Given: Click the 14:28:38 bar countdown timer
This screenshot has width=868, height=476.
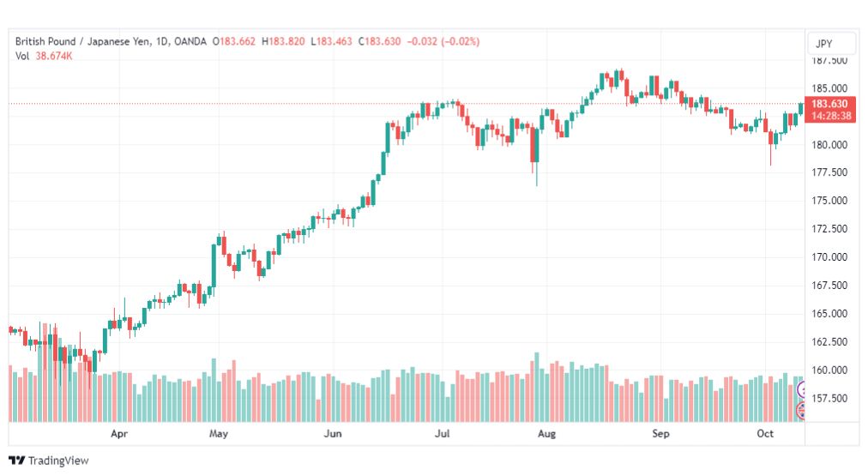Looking at the screenshot, I should pos(831,116).
